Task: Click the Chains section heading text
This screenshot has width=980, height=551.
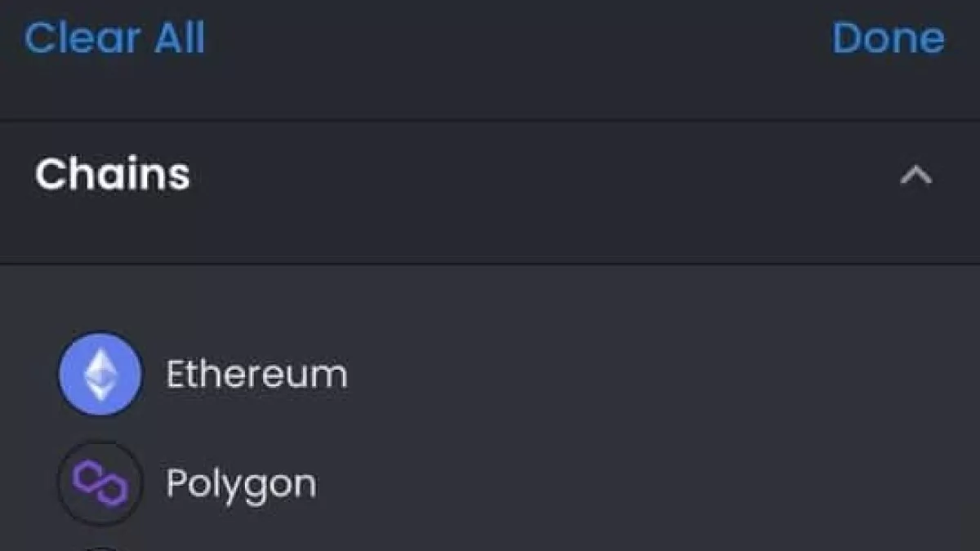Action: click(112, 174)
